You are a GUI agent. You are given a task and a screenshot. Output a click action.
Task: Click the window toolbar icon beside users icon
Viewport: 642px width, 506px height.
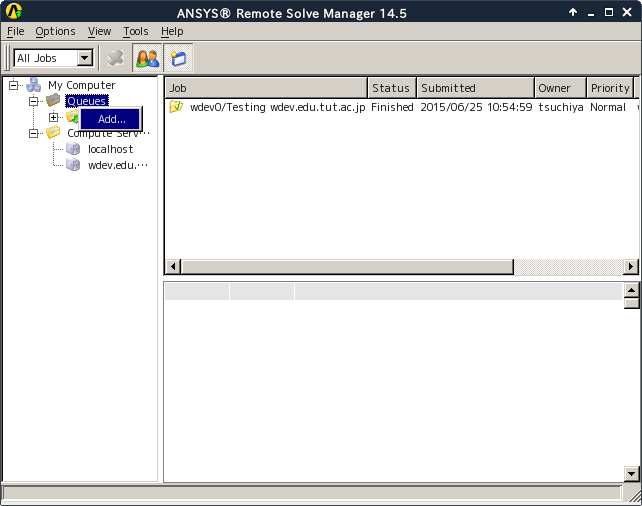click(x=176, y=58)
